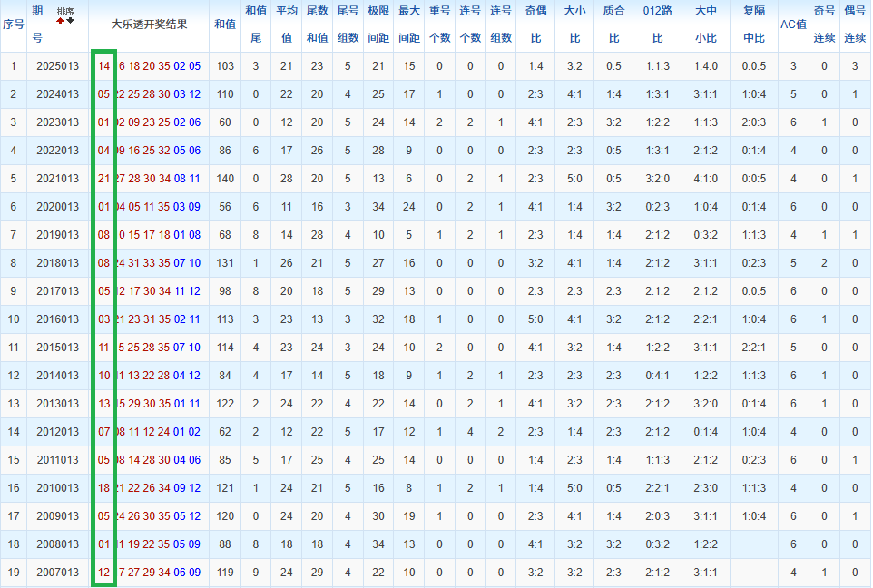Click the 尾数和值 column header
This screenshot has width=873, height=588.
(318, 24)
